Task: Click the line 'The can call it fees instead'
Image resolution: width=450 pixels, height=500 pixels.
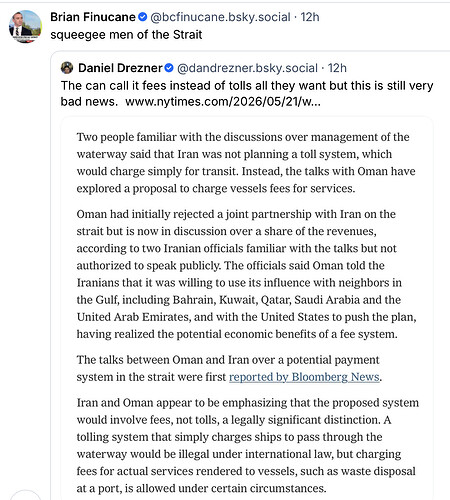Action: click(x=247, y=85)
